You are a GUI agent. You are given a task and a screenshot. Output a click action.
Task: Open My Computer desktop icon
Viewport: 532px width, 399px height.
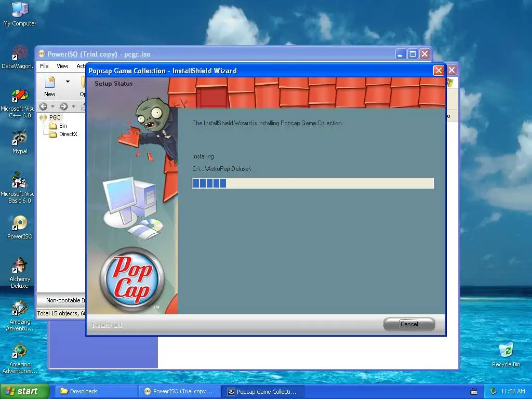pyautogui.click(x=20, y=14)
